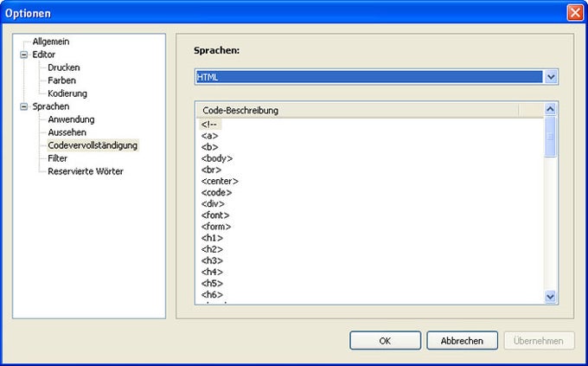The image size is (588, 366).
Task: Select the <br> list entry
Action: (x=211, y=170)
